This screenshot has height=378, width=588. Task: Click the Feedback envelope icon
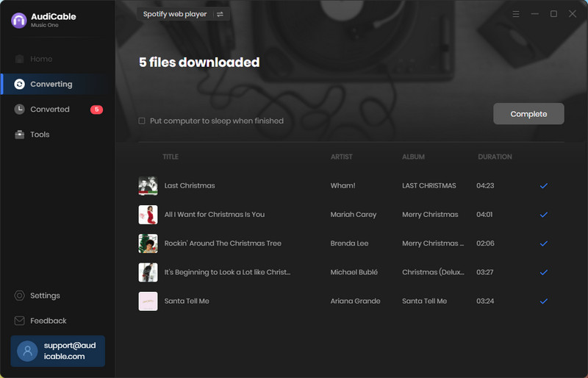[20, 321]
